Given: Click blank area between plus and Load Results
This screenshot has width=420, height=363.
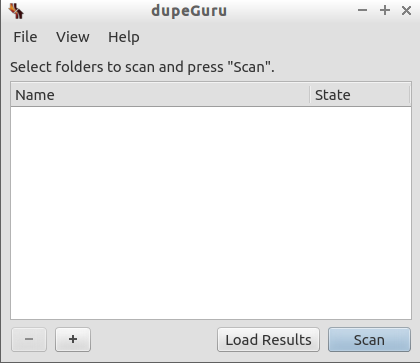Looking at the screenshot, I should tap(154, 340).
